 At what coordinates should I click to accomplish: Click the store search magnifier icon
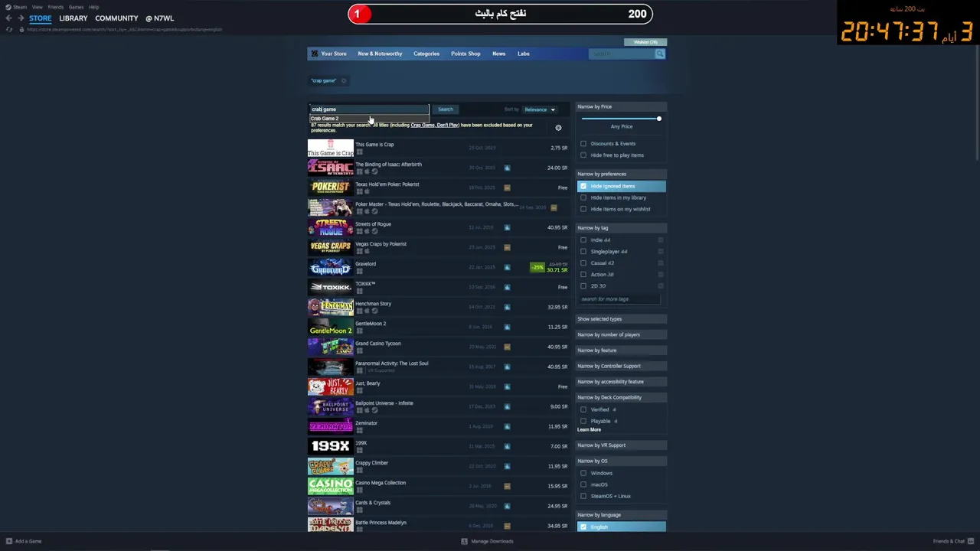(659, 54)
